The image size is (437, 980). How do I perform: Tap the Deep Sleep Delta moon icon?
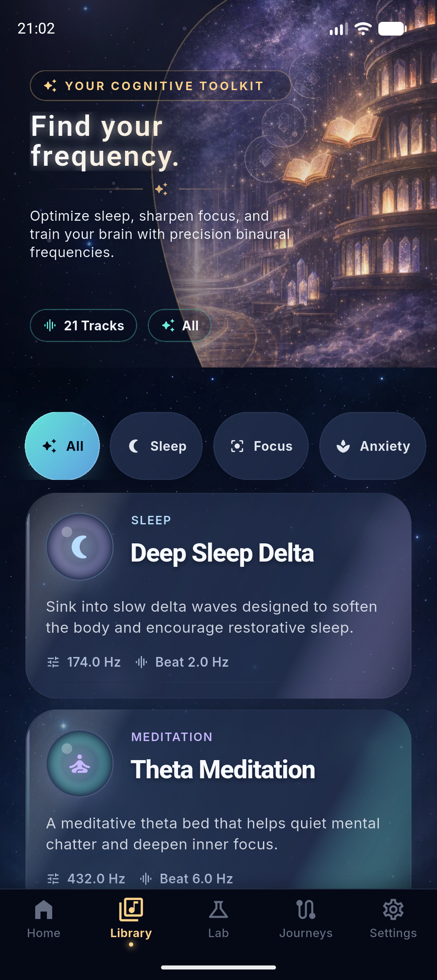click(x=80, y=547)
